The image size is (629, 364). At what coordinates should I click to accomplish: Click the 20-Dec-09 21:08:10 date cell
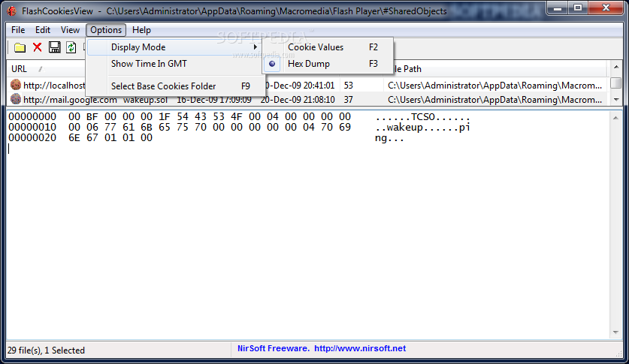(298, 99)
